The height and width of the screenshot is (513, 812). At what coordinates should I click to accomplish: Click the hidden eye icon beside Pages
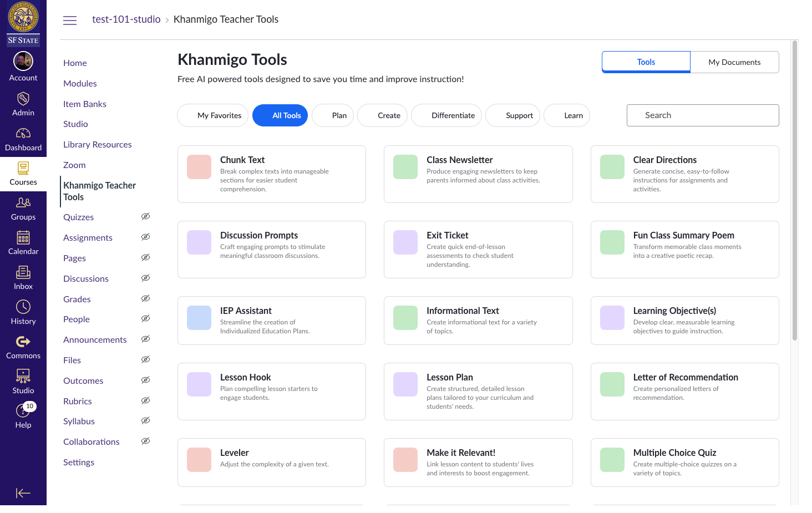click(x=145, y=257)
